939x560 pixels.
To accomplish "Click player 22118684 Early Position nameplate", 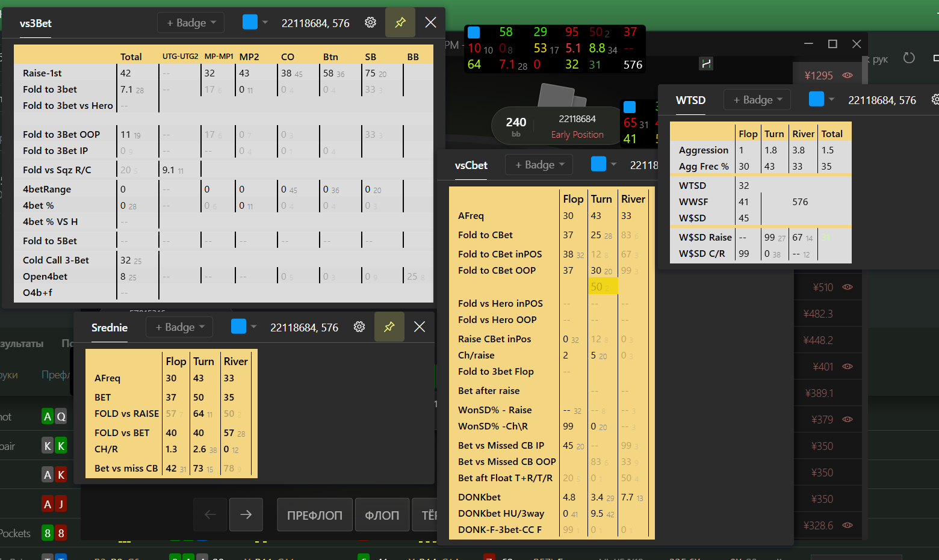I will pos(577,127).
